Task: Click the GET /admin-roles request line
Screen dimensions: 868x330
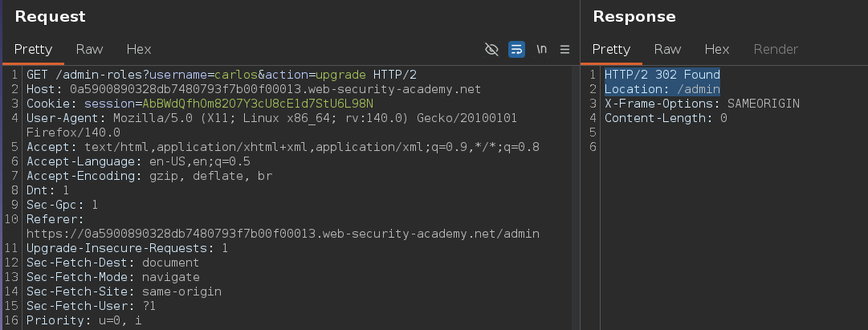Action: point(222,75)
